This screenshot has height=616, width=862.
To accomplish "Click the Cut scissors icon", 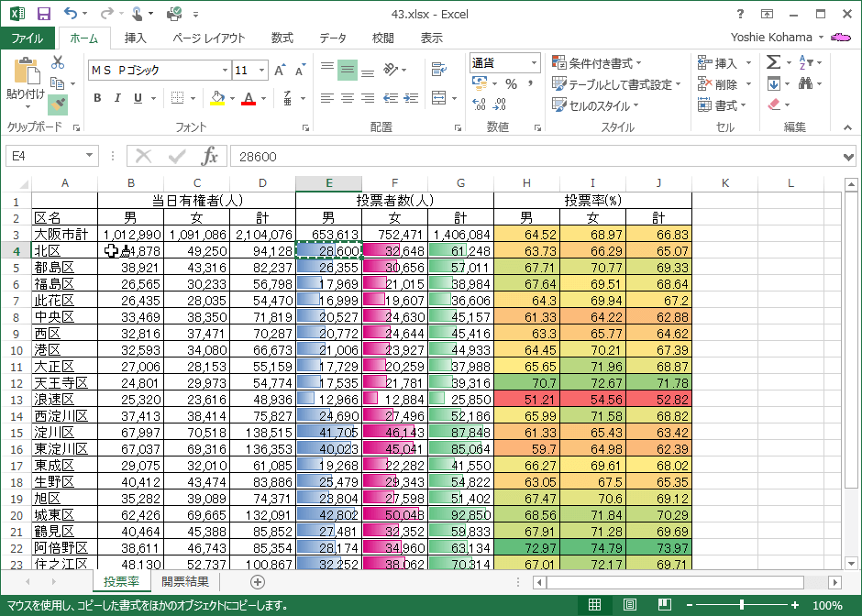I will 58,61.
